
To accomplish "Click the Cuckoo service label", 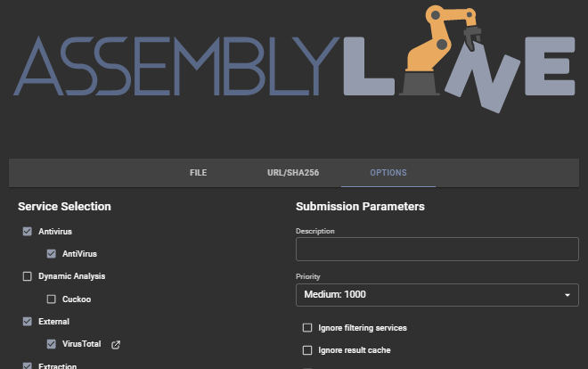I will (x=77, y=299).
